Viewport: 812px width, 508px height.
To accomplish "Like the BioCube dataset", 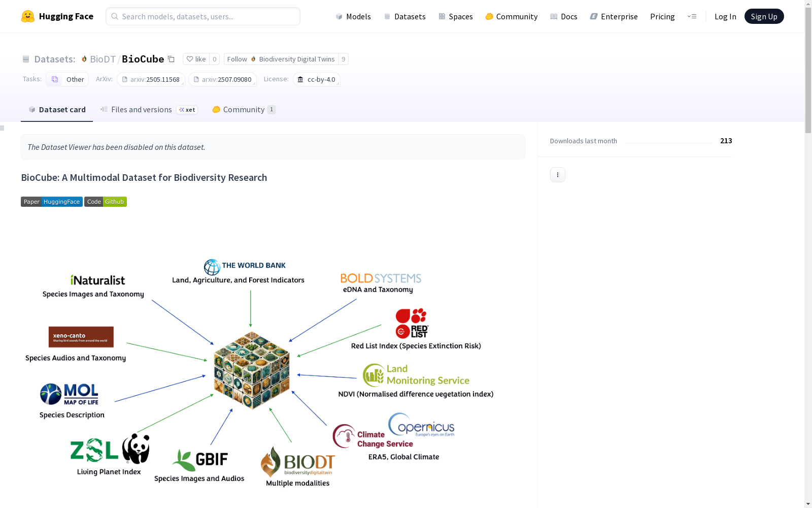I will [196, 59].
